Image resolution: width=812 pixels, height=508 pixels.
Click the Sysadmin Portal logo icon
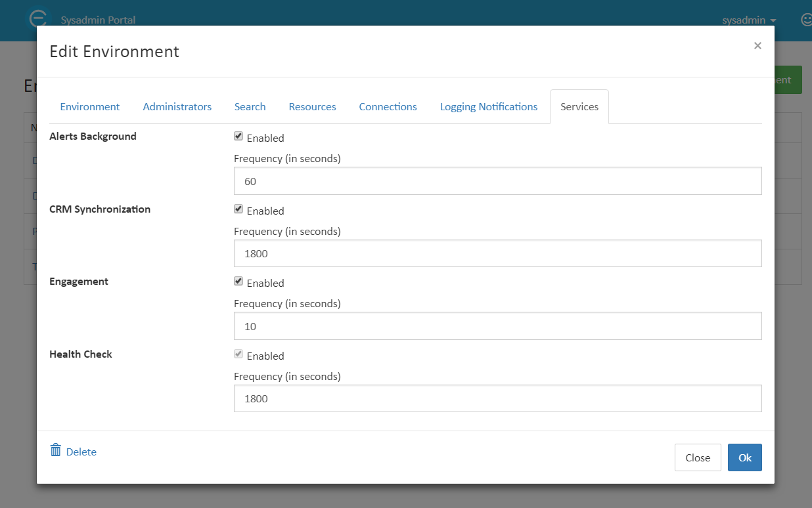[x=39, y=19]
